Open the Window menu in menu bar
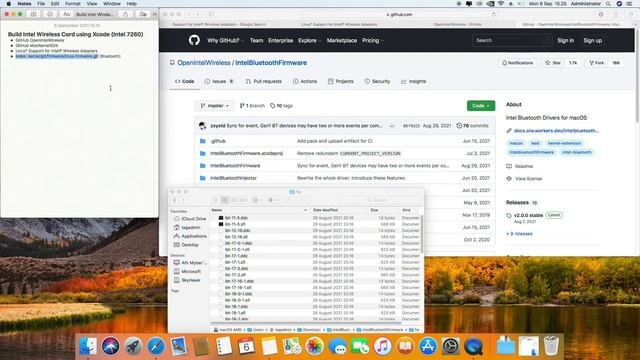 (x=111, y=4)
